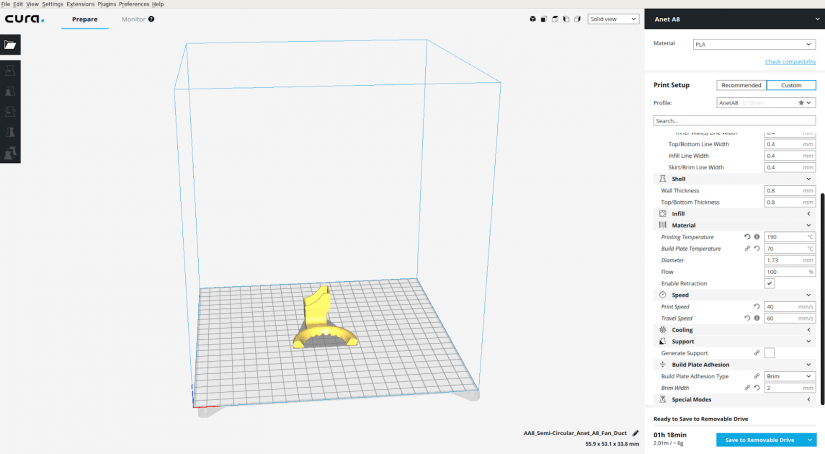Click the Check compatibility link
The width and height of the screenshot is (825, 454).
[790, 62]
